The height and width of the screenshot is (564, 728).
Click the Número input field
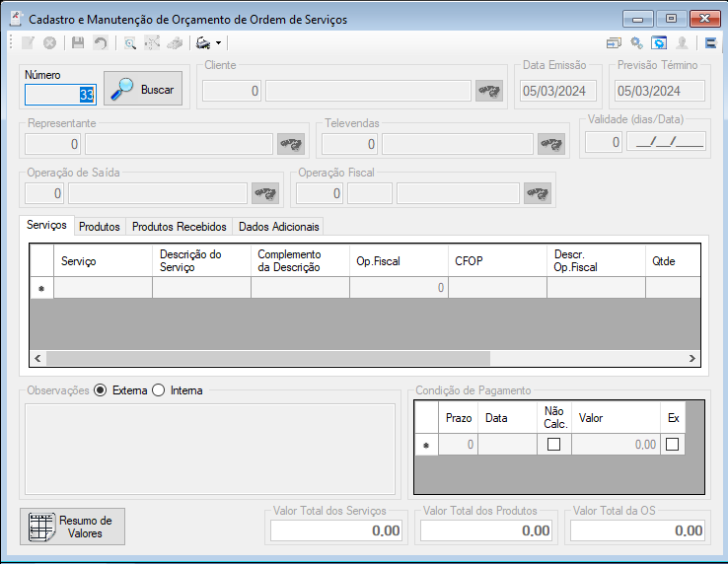point(61,95)
